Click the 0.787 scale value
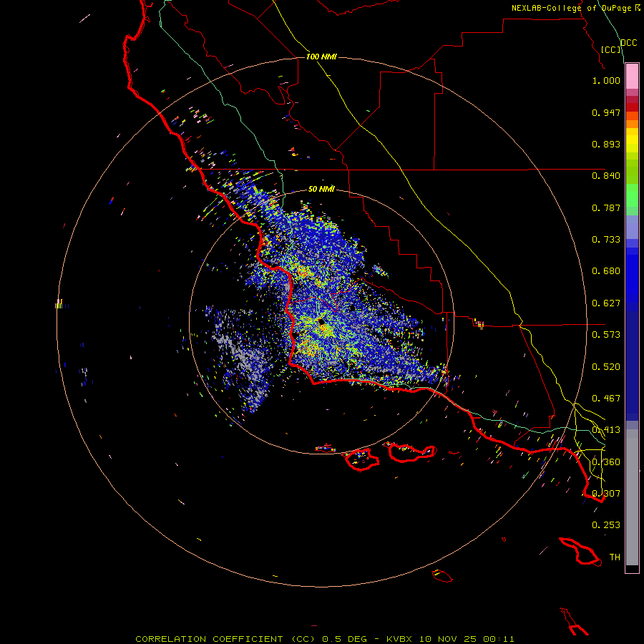This screenshot has width=644, height=644. 606,208
